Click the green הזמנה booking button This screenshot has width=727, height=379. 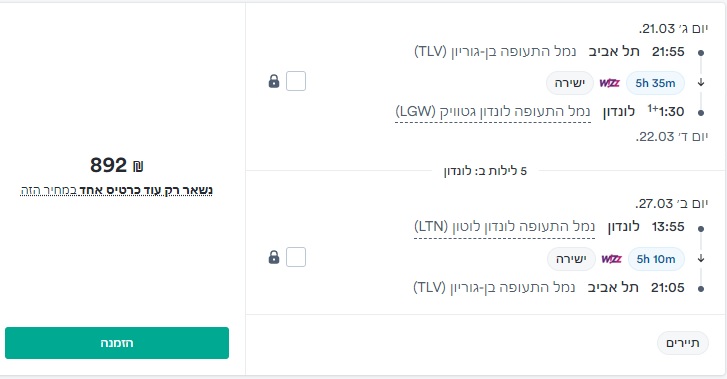[117, 343]
